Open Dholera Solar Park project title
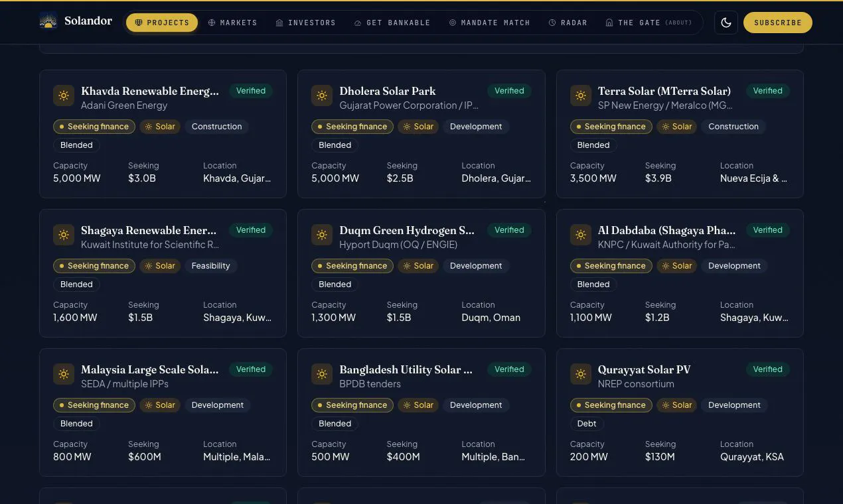 (x=388, y=91)
